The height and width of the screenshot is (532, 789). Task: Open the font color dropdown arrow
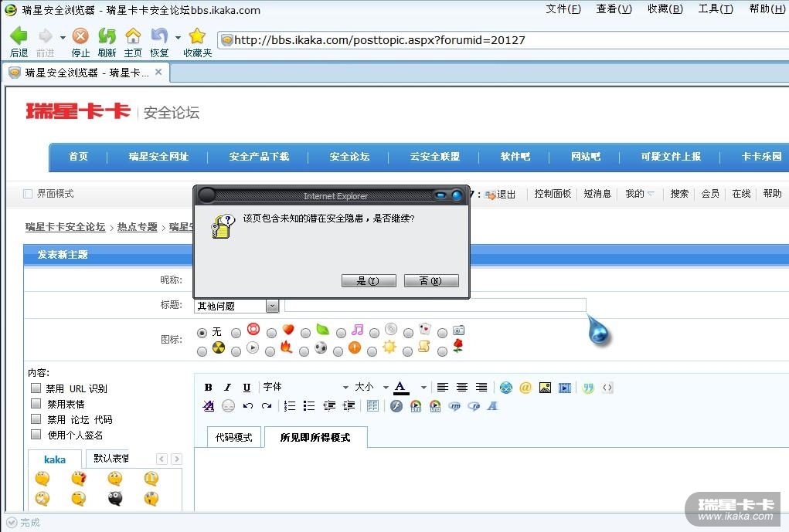tap(423, 387)
